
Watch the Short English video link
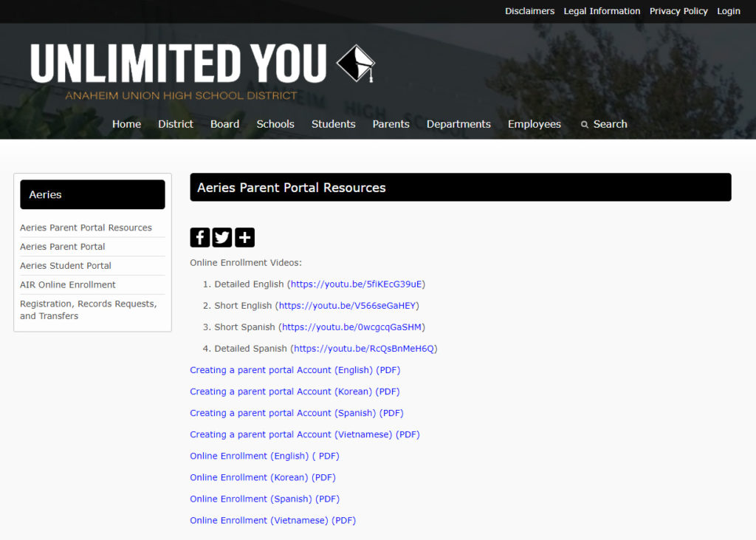(x=347, y=306)
